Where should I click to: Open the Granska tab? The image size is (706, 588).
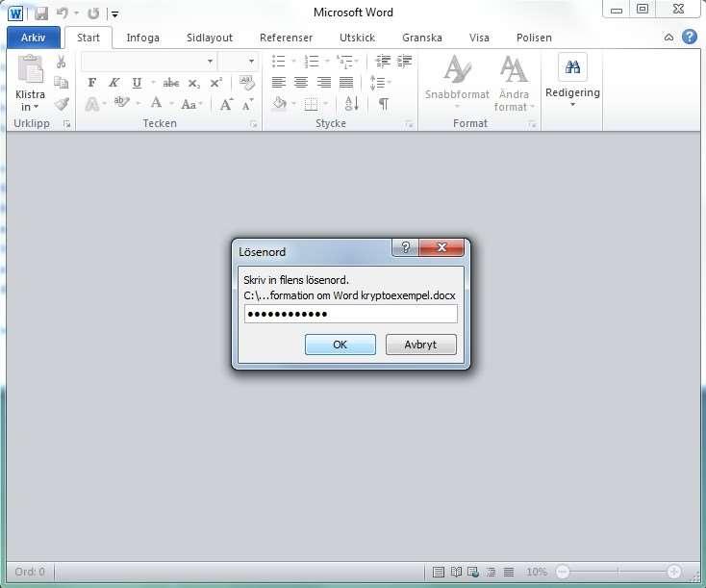tap(422, 38)
